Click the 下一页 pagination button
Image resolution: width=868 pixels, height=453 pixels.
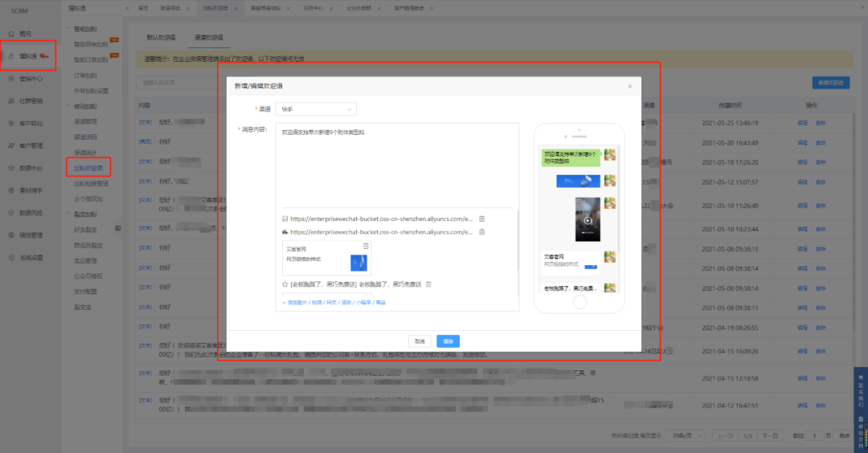(x=769, y=435)
